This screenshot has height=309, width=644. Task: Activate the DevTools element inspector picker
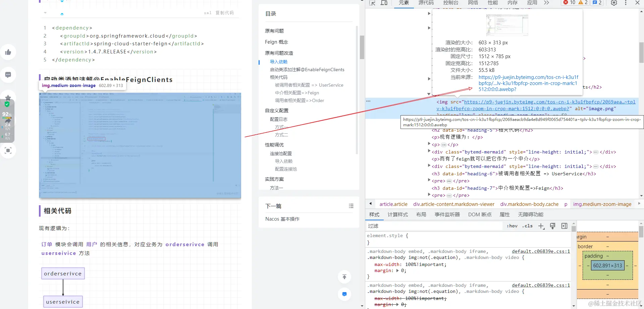click(372, 3)
